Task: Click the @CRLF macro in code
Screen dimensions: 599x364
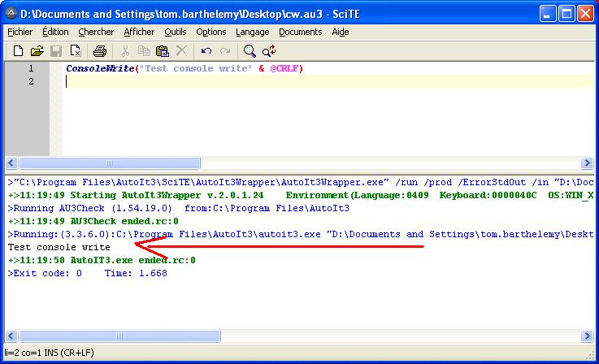Action: (284, 68)
